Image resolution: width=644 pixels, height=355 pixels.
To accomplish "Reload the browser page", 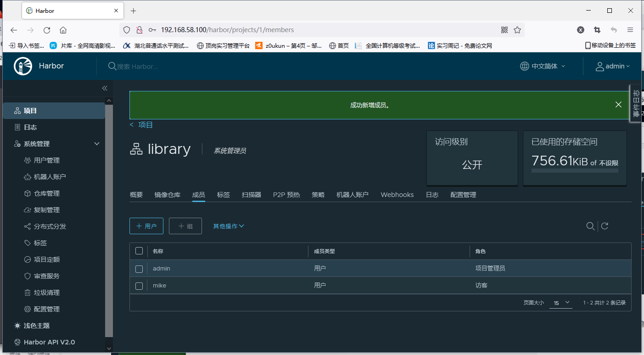I will pos(47,30).
